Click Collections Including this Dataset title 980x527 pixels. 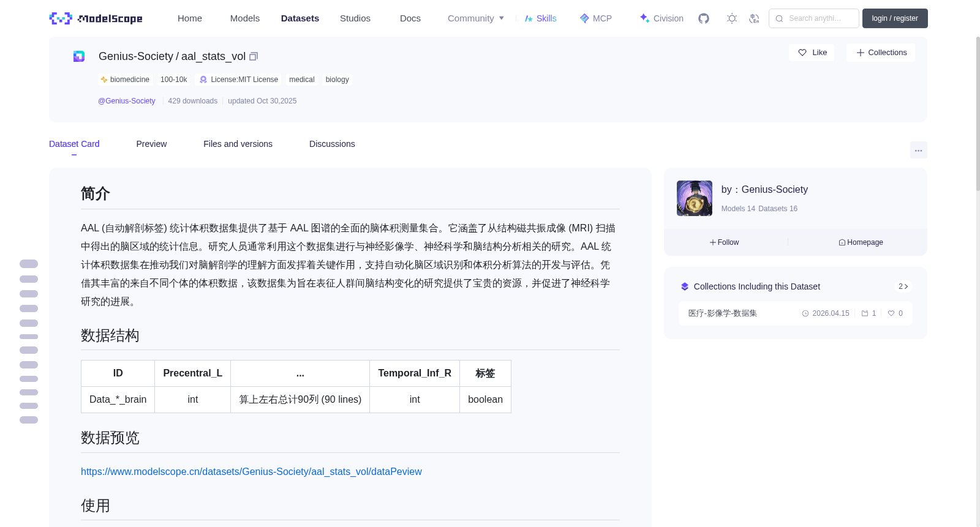(756, 286)
